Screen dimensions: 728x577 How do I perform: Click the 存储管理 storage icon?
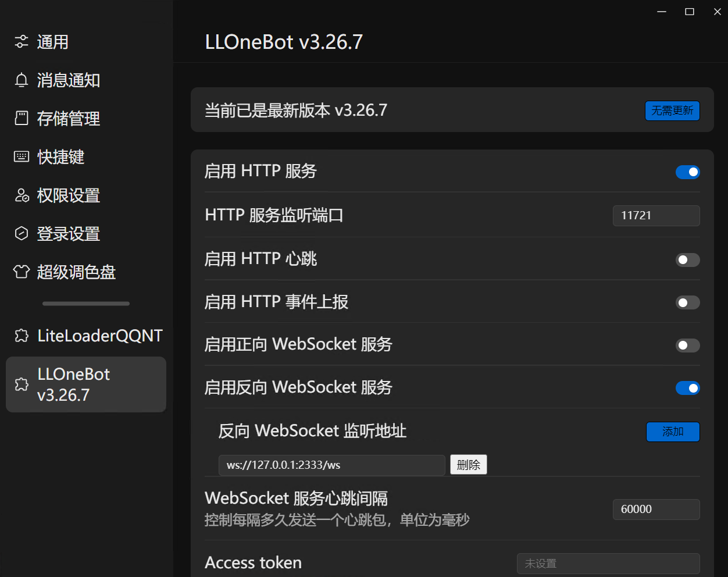(22, 119)
